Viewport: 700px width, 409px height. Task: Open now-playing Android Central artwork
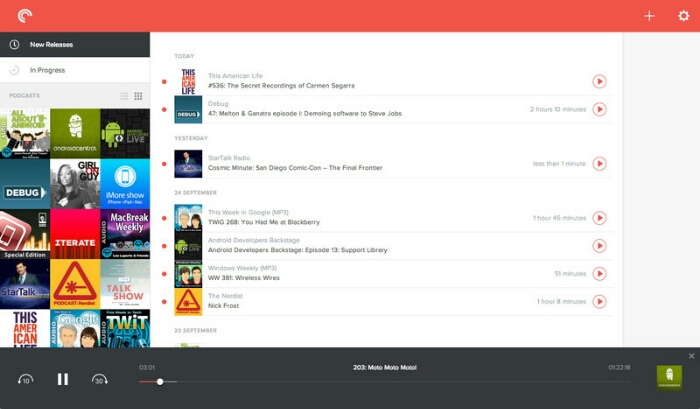pos(669,378)
